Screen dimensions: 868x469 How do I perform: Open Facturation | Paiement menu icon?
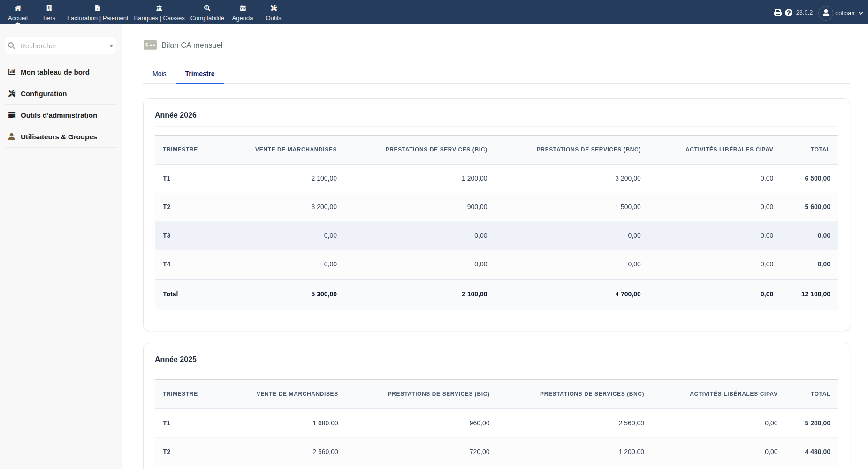click(98, 8)
